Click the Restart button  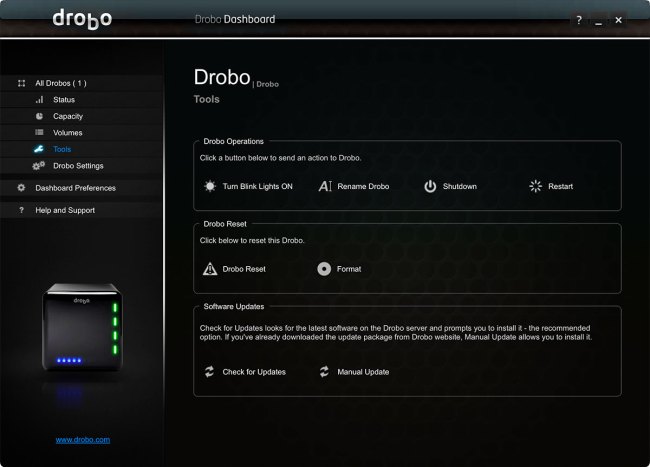click(551, 186)
